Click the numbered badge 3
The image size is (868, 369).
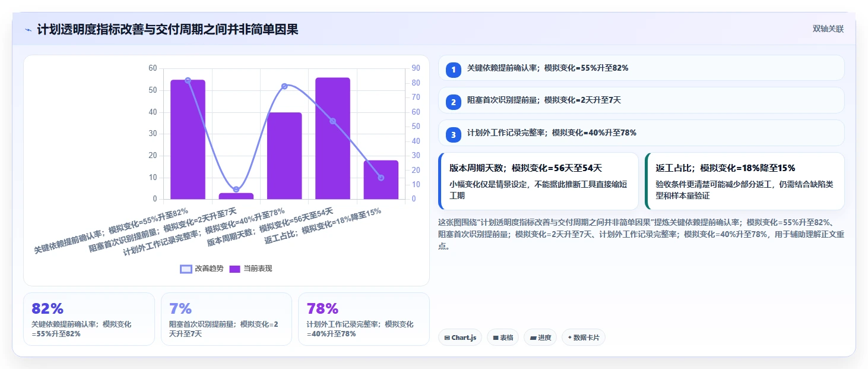(454, 135)
